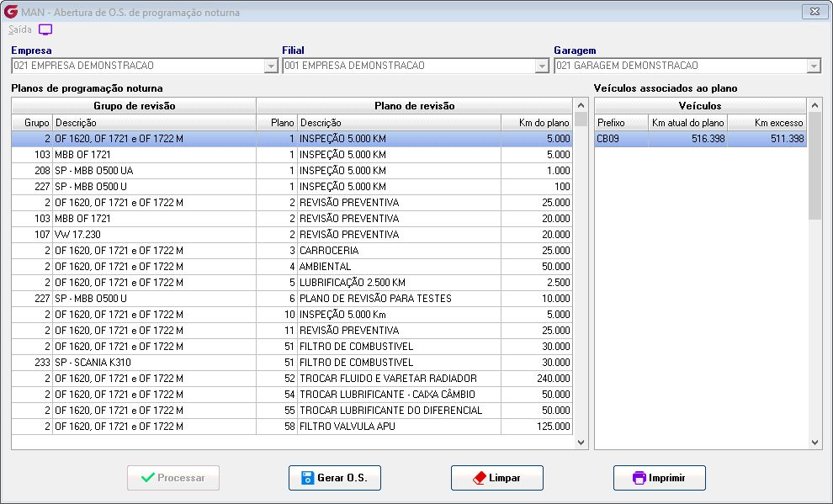Close the window with the X button
This screenshot has height=504, width=833.
[x=814, y=11]
